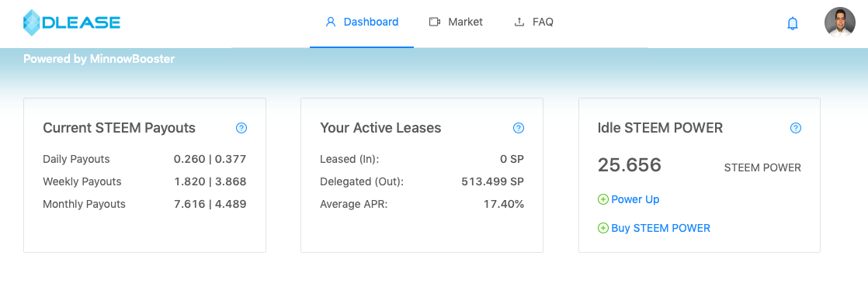Click the Delegated (Out) 513.499 SP value
Image resolution: width=868 pixels, height=283 pixels.
point(493,182)
